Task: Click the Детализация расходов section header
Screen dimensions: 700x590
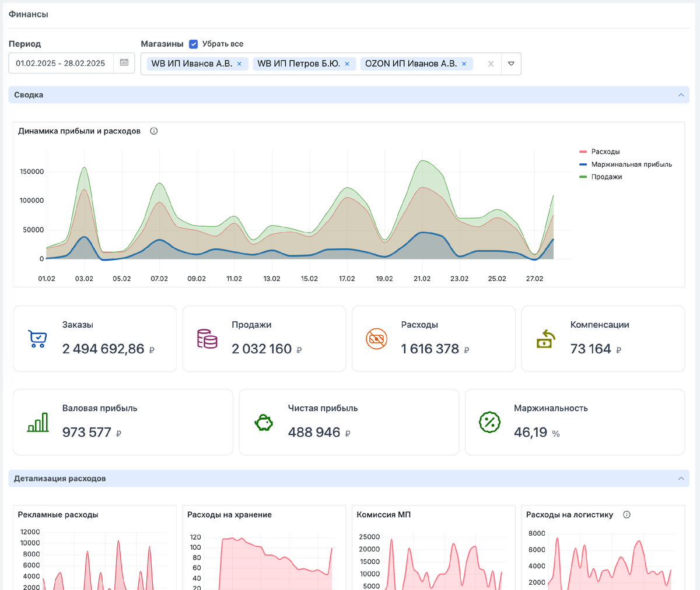Action: (x=349, y=479)
